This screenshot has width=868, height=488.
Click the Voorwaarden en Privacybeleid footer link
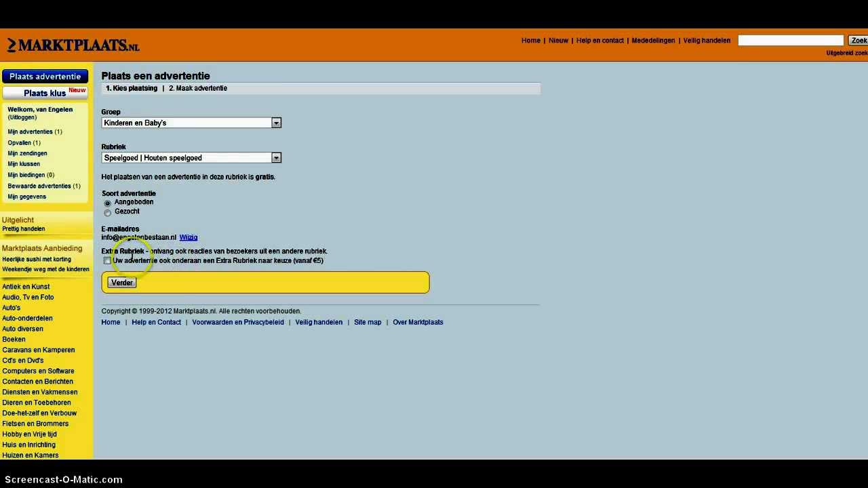pos(238,322)
